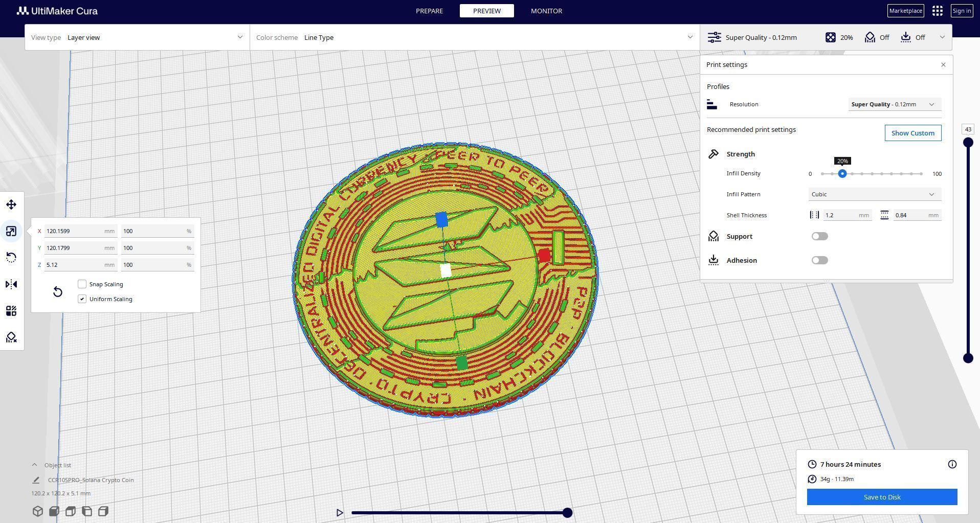Click the pencil rename icon for model
Screen dimensions: 980x523
[x=36, y=480]
